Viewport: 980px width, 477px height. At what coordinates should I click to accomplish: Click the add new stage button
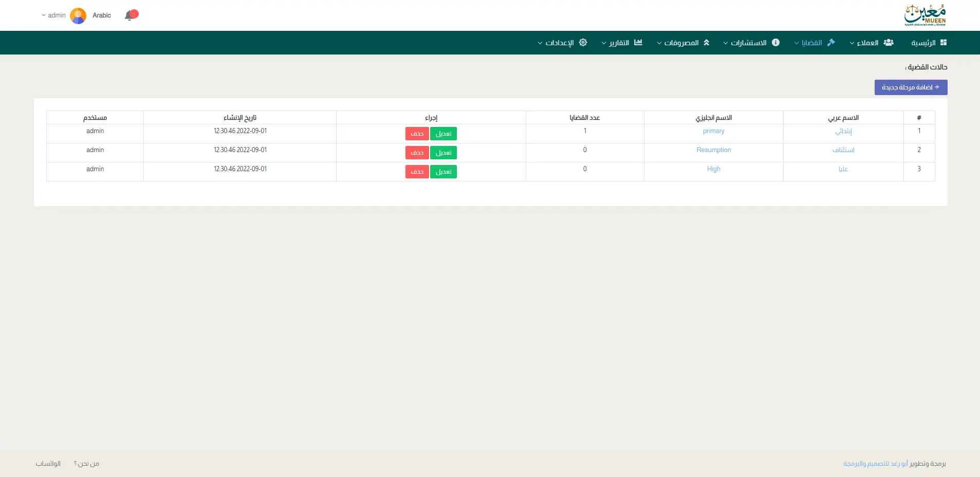911,87
